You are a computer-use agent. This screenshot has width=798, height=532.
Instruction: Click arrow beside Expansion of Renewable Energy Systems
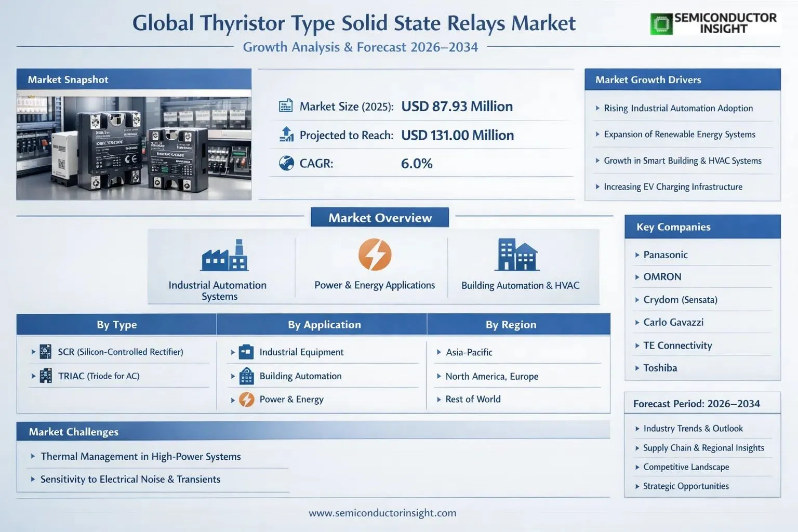point(597,134)
